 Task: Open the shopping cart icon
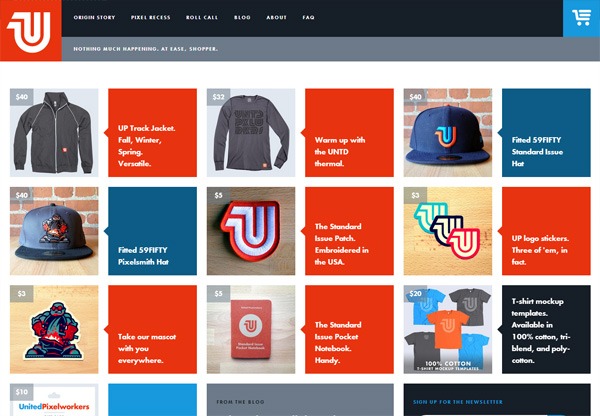pos(581,18)
